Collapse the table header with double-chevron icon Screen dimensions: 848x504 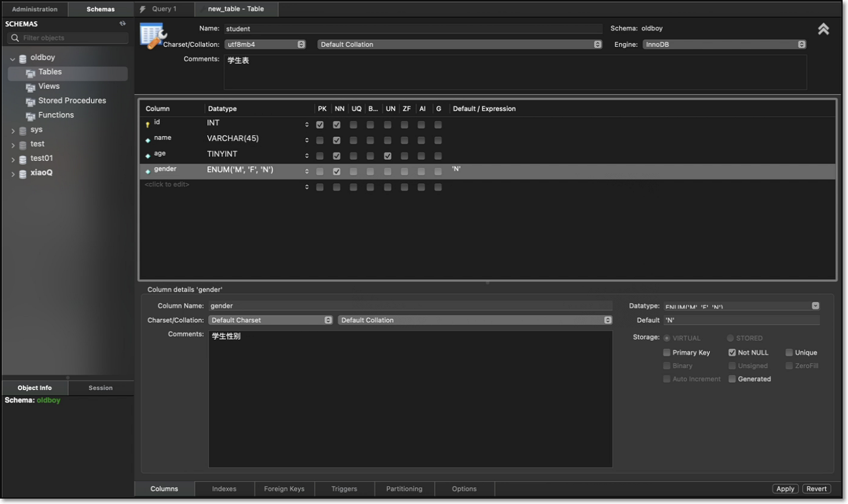pyautogui.click(x=823, y=29)
